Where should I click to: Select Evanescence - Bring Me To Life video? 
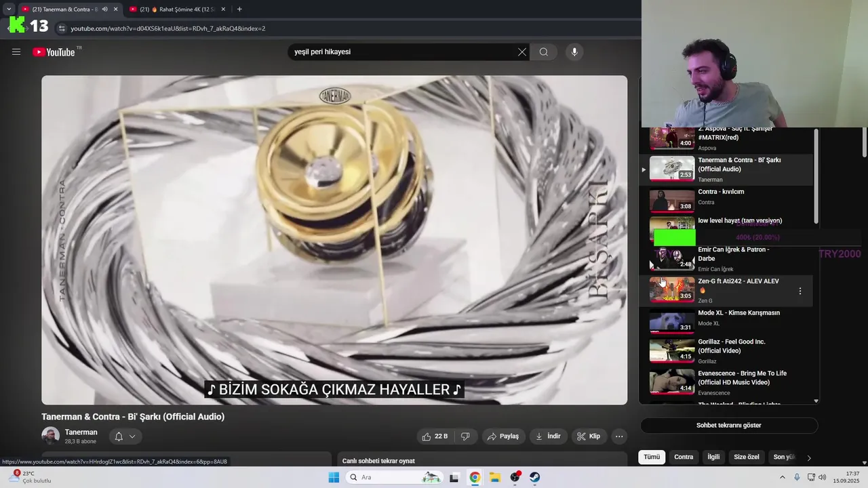(727, 383)
